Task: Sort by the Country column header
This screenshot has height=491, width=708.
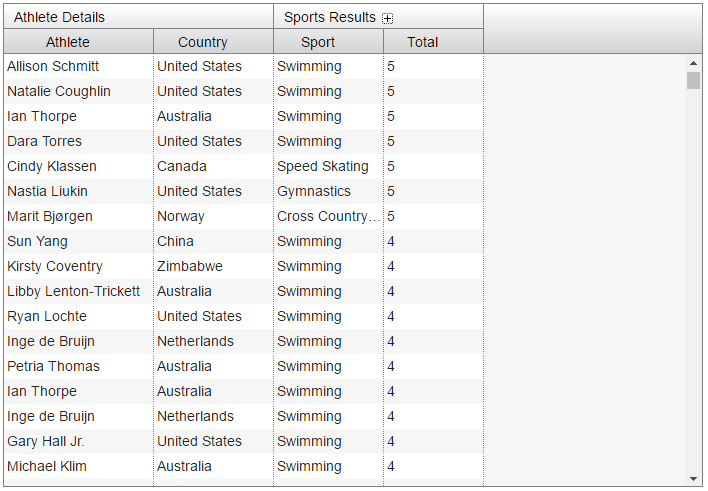Action: [x=214, y=42]
